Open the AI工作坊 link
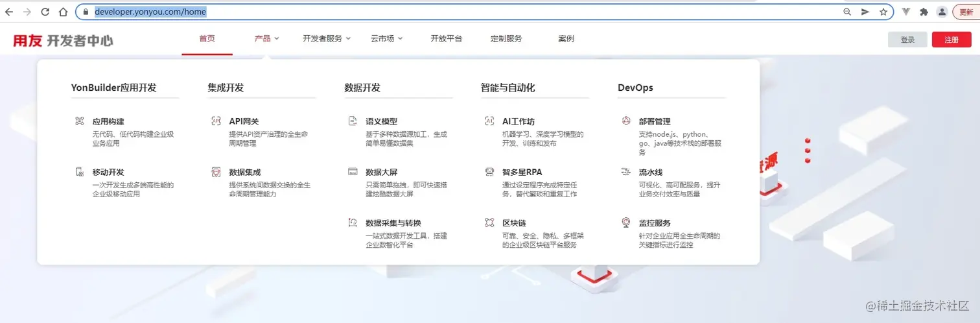The height and width of the screenshot is (323, 980). click(519, 121)
